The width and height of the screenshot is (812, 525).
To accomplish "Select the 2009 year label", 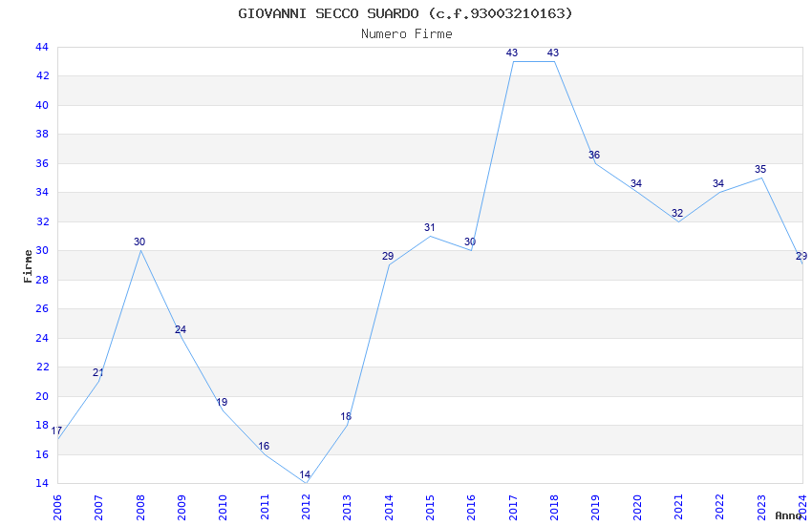I will point(182,507).
